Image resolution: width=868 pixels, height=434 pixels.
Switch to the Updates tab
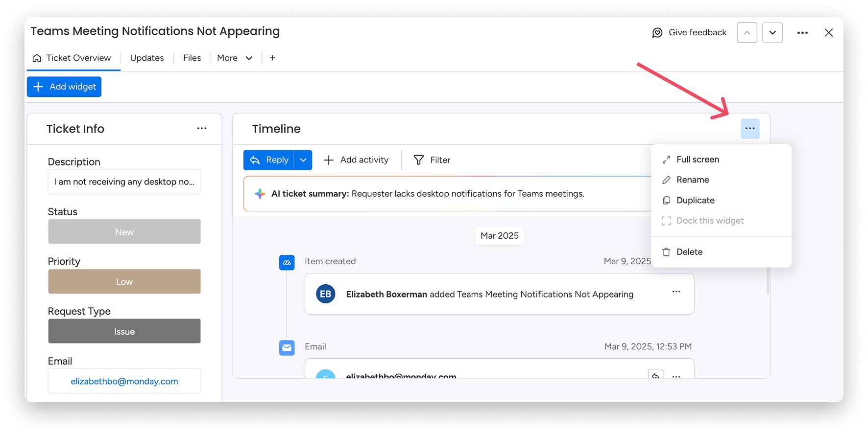click(x=147, y=58)
